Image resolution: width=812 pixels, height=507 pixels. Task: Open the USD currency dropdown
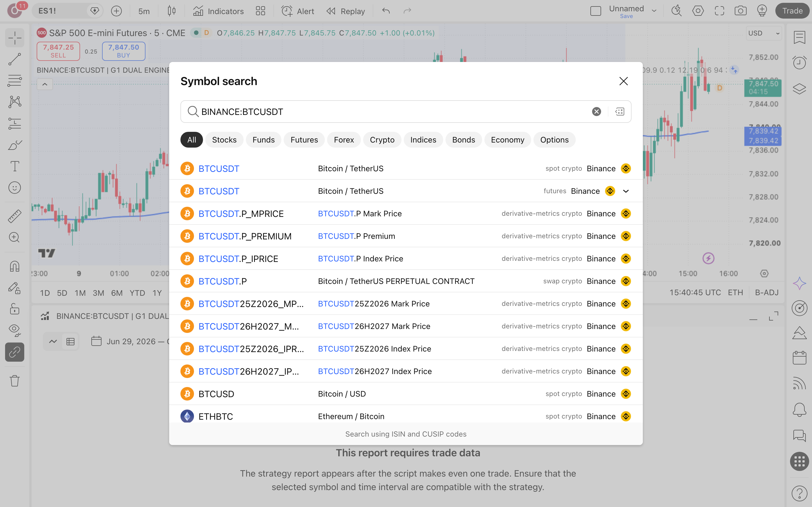[x=764, y=33]
